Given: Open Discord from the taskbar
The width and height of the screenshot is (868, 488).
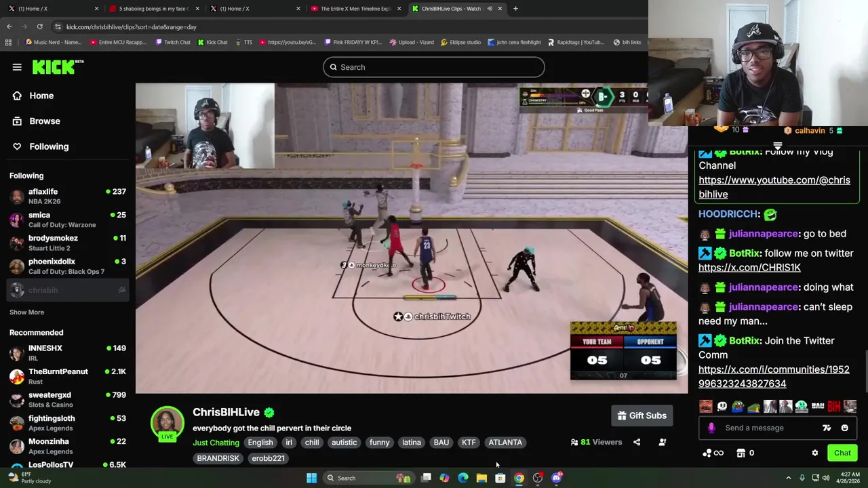Looking at the screenshot, I should click(557, 478).
